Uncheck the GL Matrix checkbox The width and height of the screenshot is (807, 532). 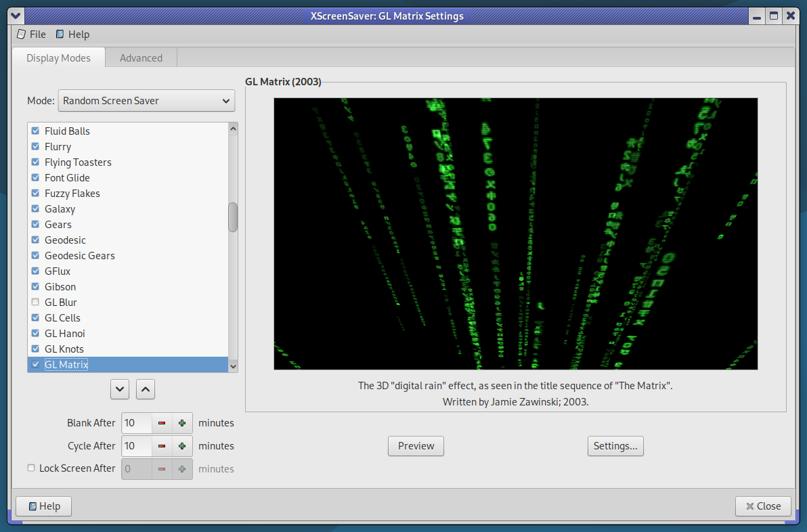click(x=35, y=364)
